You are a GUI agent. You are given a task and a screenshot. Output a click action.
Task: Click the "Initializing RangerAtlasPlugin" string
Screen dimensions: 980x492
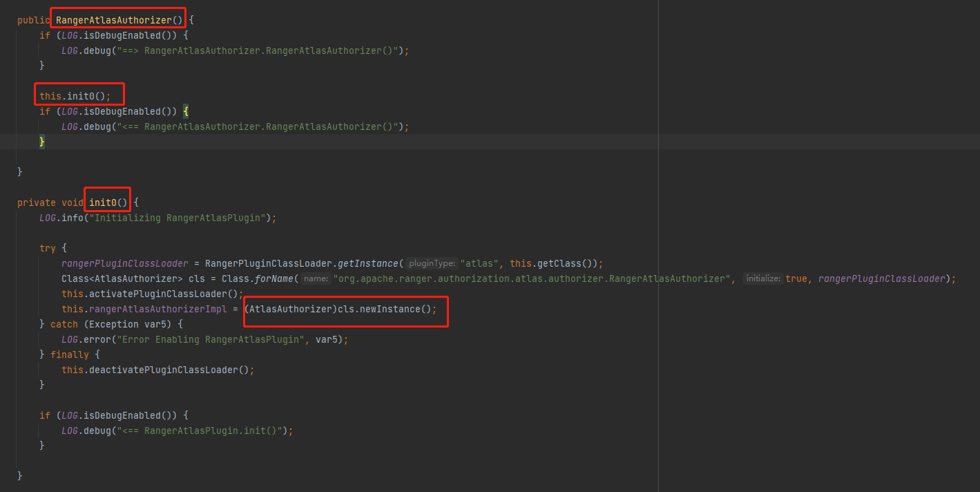click(177, 218)
